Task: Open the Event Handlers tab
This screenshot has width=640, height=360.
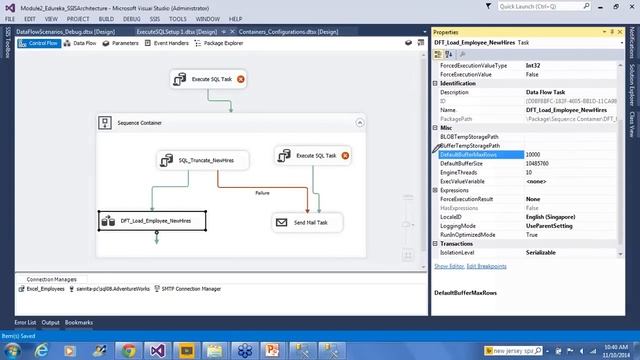Action: tap(167, 43)
